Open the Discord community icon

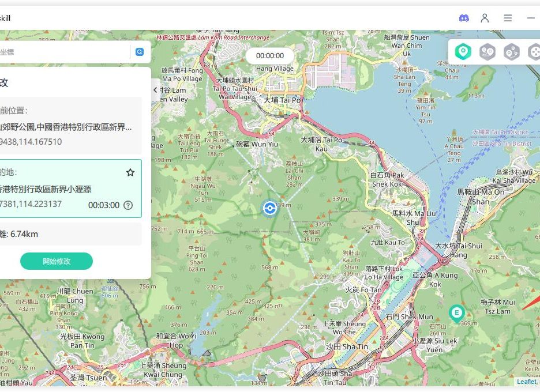pos(464,18)
